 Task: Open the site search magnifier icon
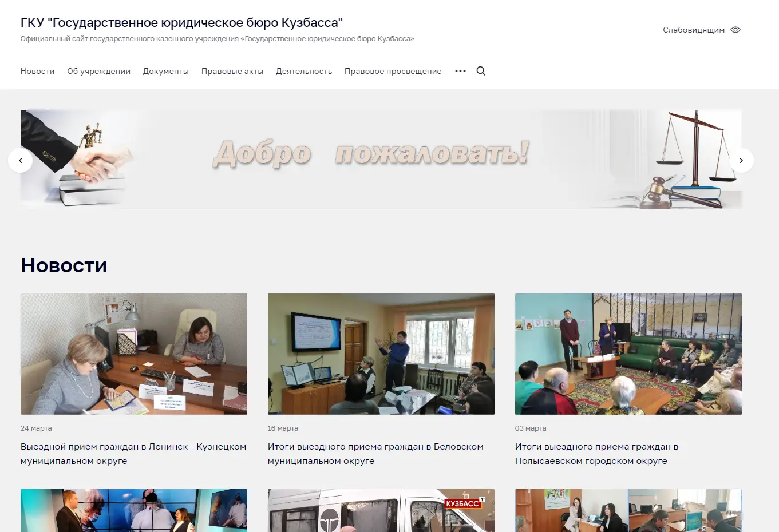point(481,71)
